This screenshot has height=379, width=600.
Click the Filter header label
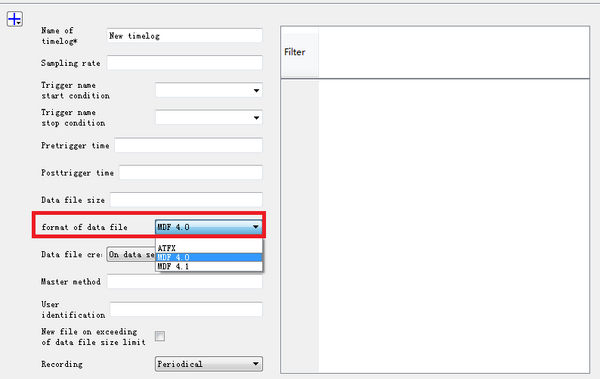(295, 52)
